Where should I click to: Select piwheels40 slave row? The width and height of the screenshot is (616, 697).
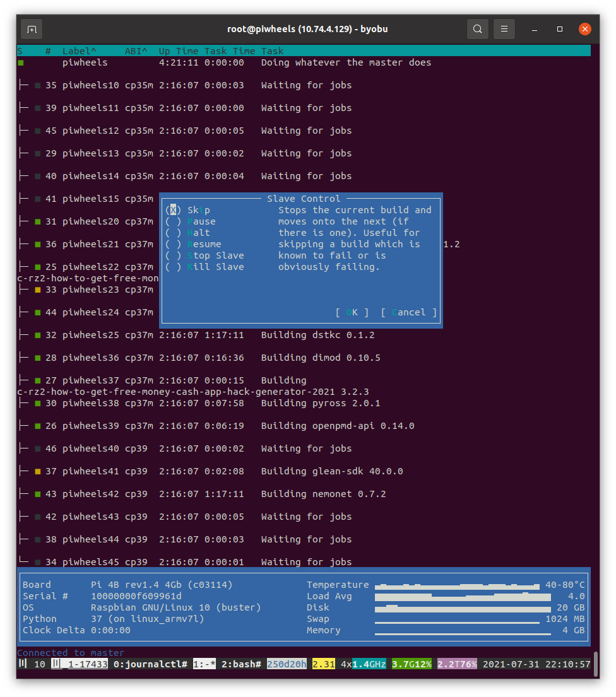tap(304, 448)
